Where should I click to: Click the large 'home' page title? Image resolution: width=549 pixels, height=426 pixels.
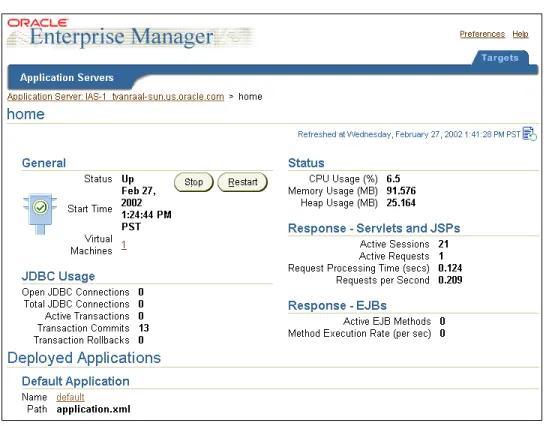coord(26,114)
